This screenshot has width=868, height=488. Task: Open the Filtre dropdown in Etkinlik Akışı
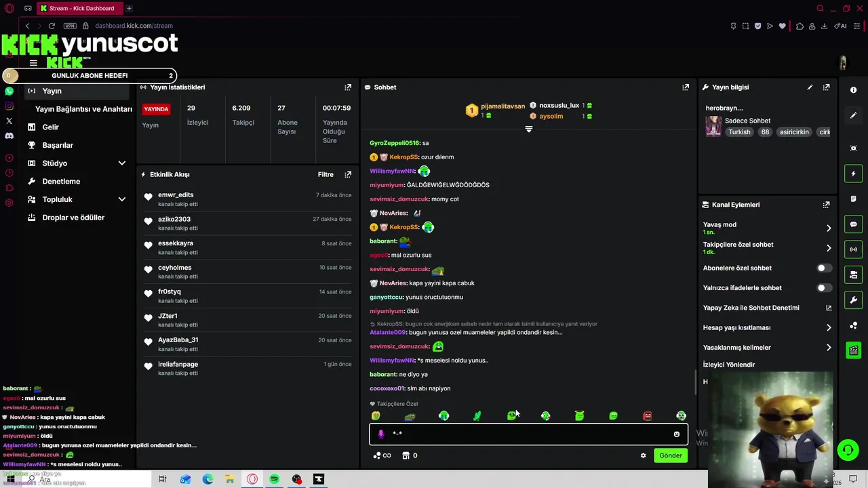pyautogui.click(x=325, y=174)
